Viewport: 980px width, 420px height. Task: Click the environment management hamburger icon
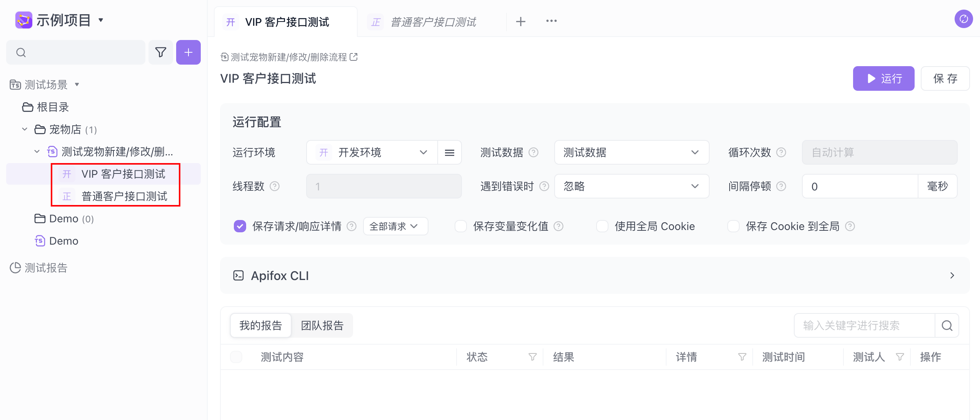(449, 153)
